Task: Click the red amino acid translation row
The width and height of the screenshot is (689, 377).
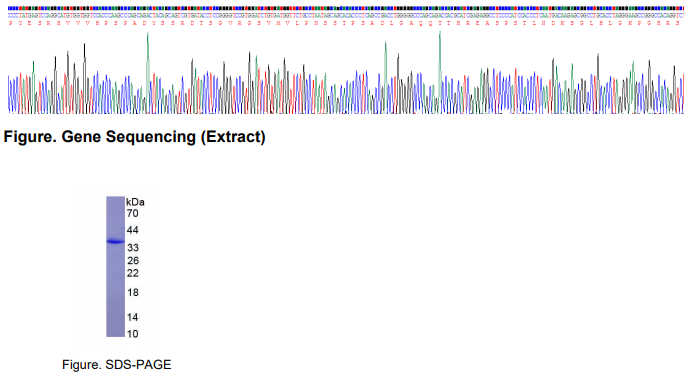Action: coord(346,23)
